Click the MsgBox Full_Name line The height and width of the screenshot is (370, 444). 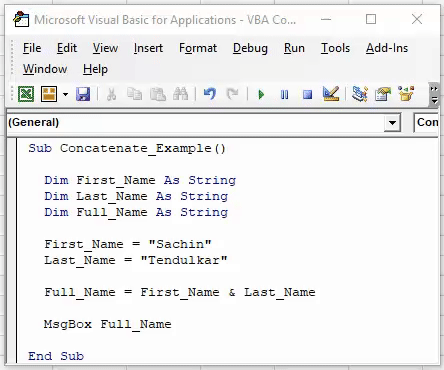click(x=108, y=324)
